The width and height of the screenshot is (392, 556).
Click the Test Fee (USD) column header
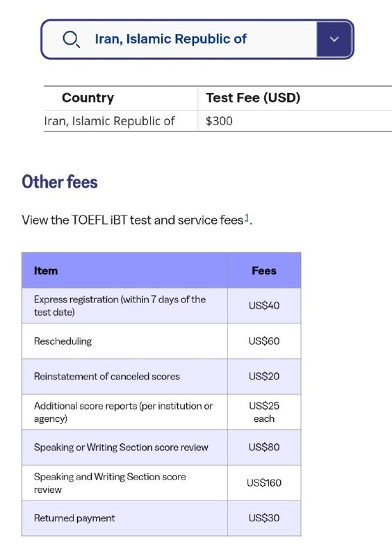click(253, 97)
